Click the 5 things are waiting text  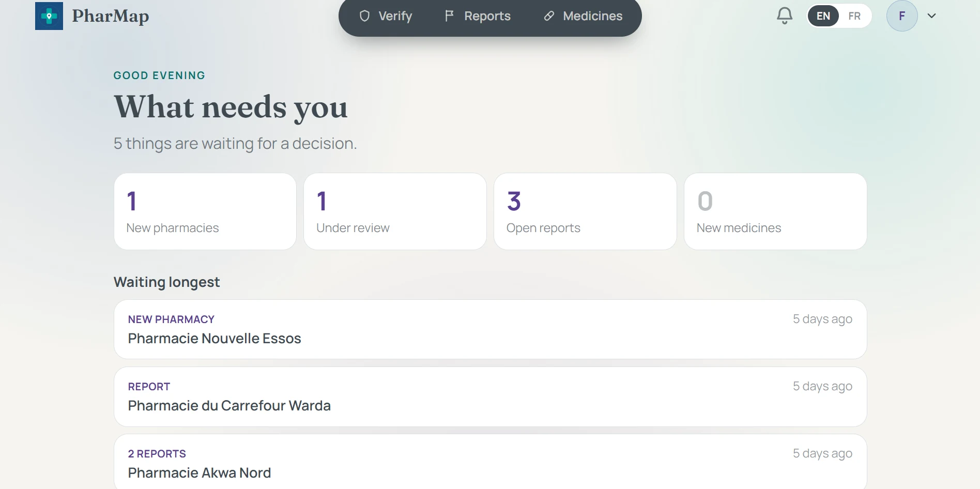(235, 143)
